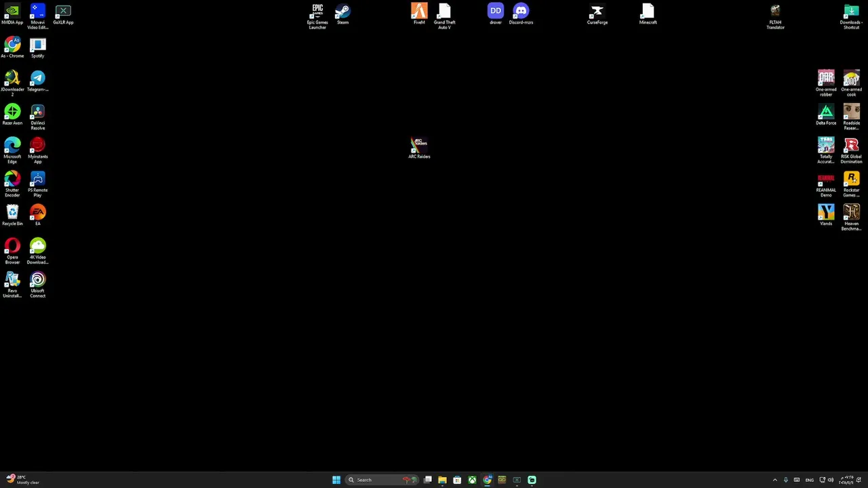Select the Shutter Encoder desktop icon

12,184
